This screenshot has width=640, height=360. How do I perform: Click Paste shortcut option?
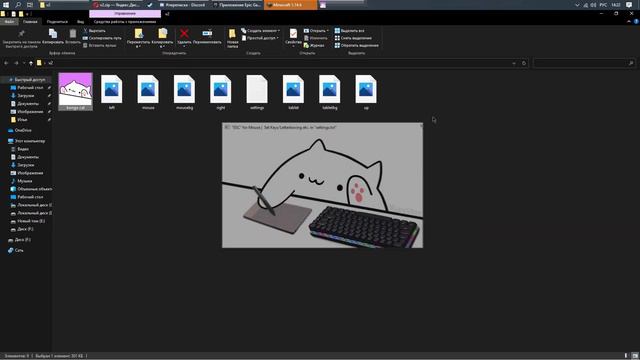[100, 45]
